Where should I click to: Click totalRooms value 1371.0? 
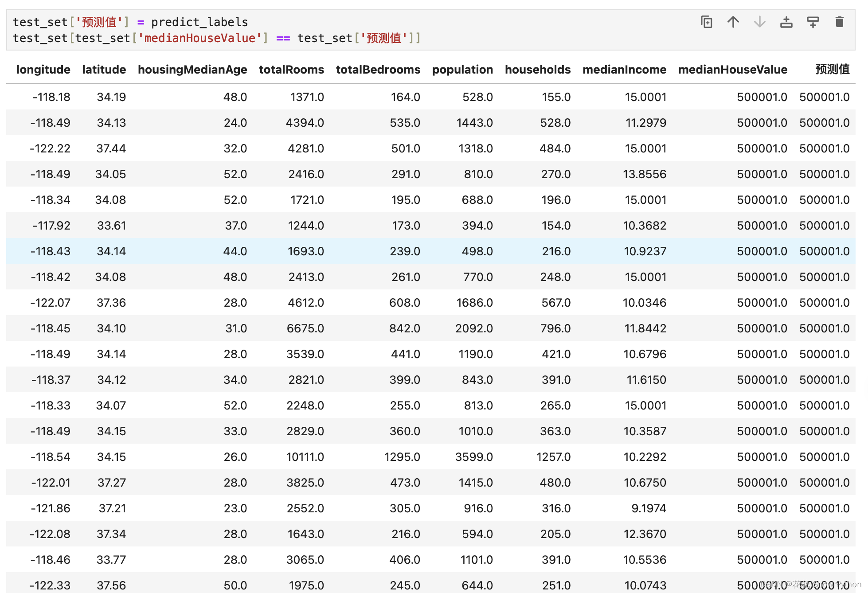tap(307, 97)
